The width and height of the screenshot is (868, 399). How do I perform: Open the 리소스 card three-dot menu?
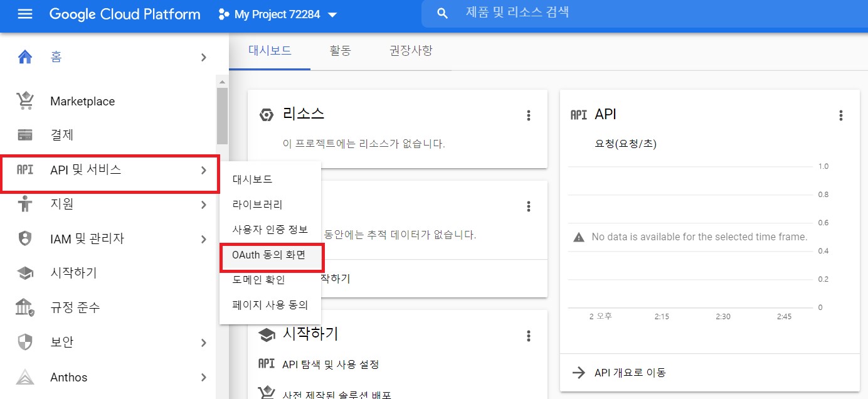click(529, 115)
